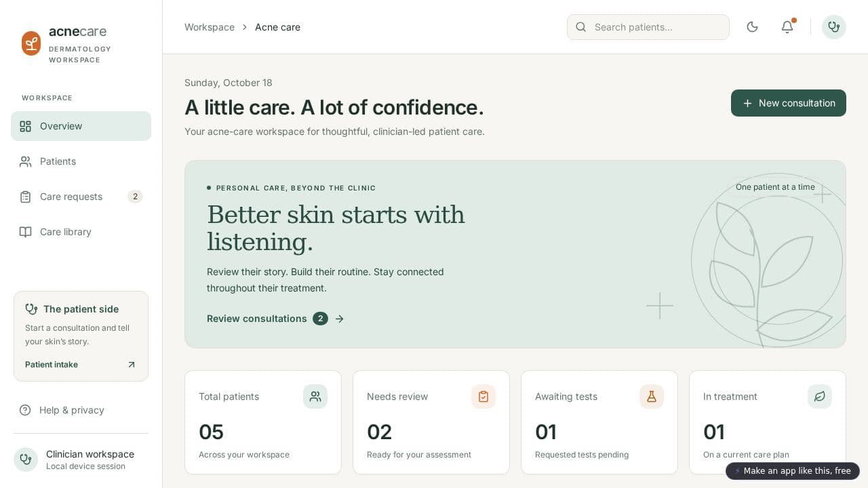Open Care library in the sidebar

81,232
